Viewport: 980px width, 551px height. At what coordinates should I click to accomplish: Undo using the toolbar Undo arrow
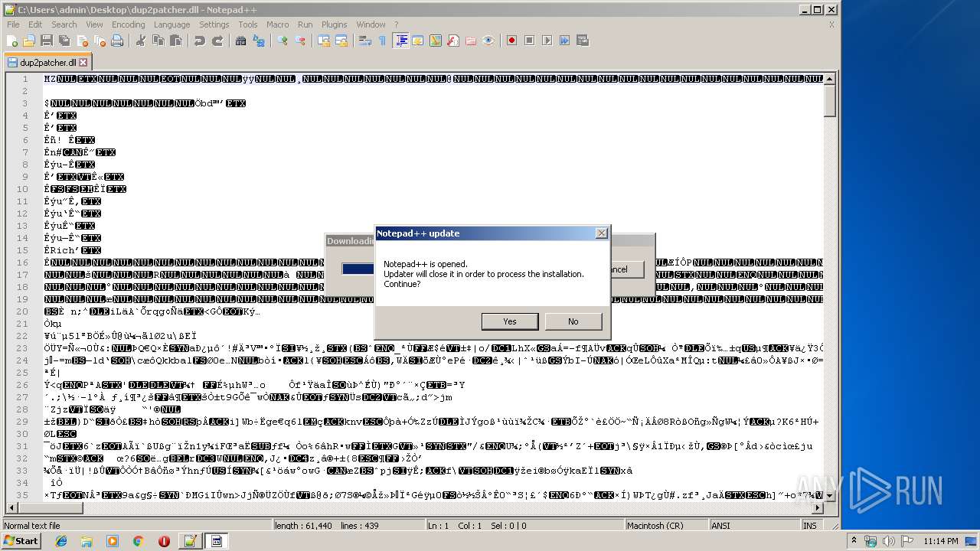point(200,41)
